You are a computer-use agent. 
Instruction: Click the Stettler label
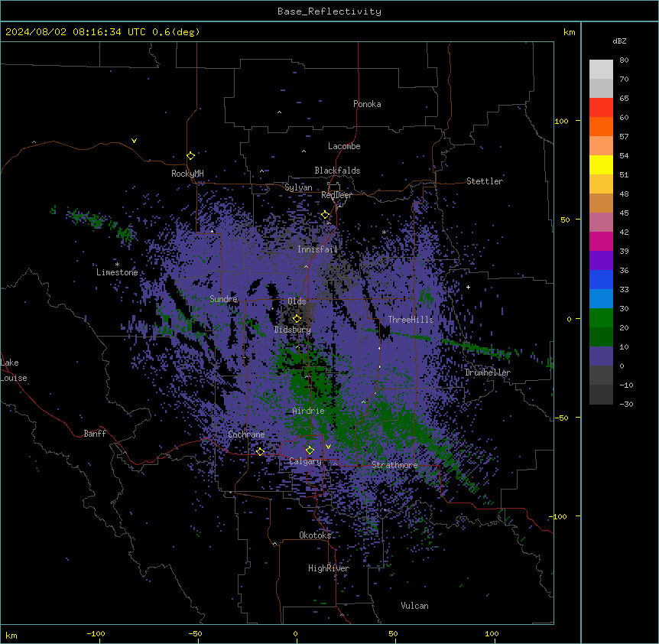pos(484,181)
